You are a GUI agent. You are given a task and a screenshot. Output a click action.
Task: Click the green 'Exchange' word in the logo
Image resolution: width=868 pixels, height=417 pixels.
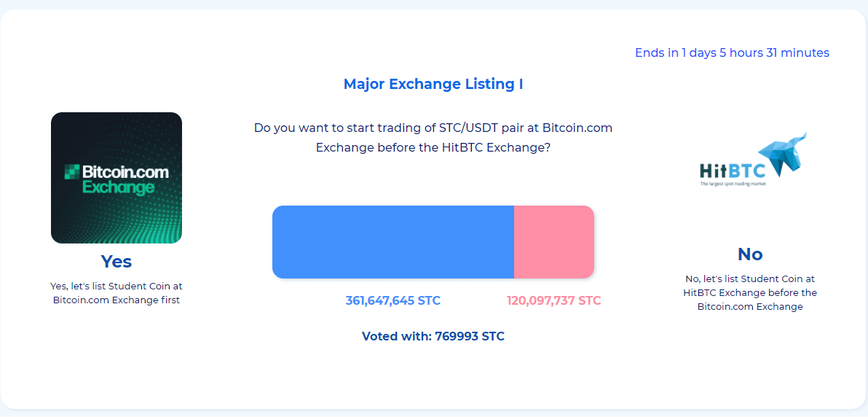(118, 187)
